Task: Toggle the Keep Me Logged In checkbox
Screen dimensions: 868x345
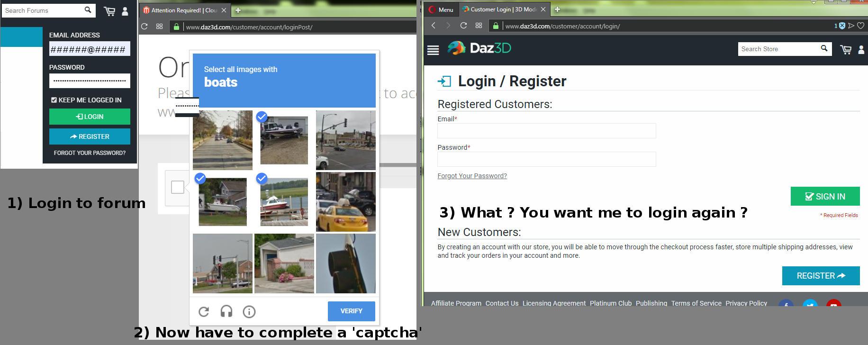Action: click(54, 100)
